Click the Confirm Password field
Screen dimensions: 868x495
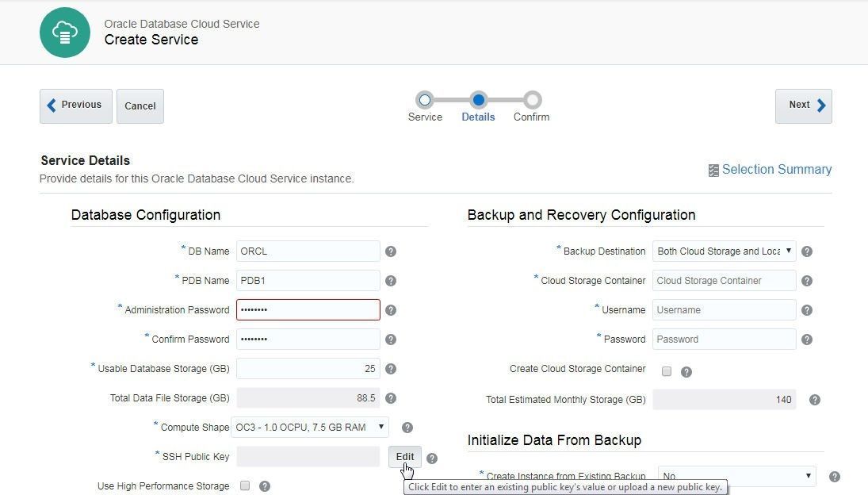(x=308, y=340)
